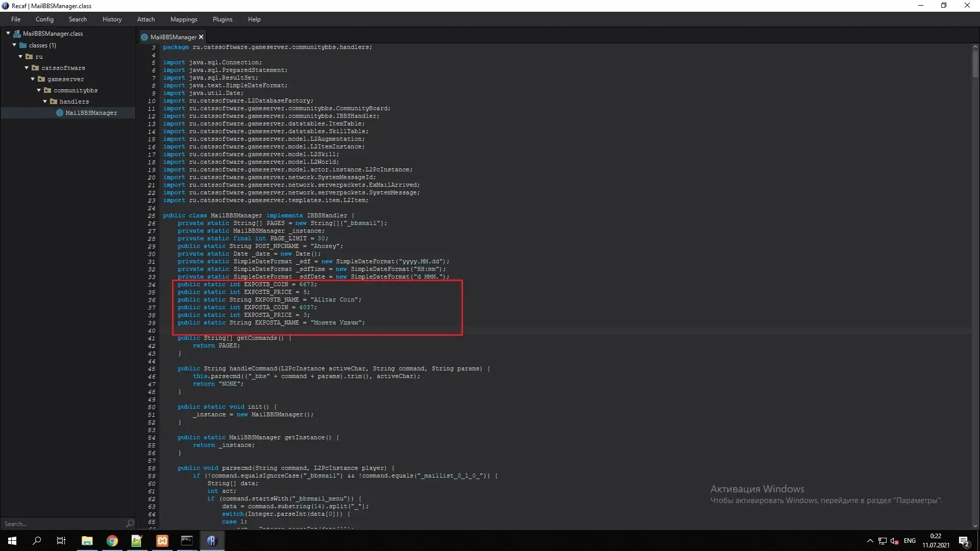980x551 pixels.
Task: Open XAMPP from the taskbar
Action: [162, 541]
